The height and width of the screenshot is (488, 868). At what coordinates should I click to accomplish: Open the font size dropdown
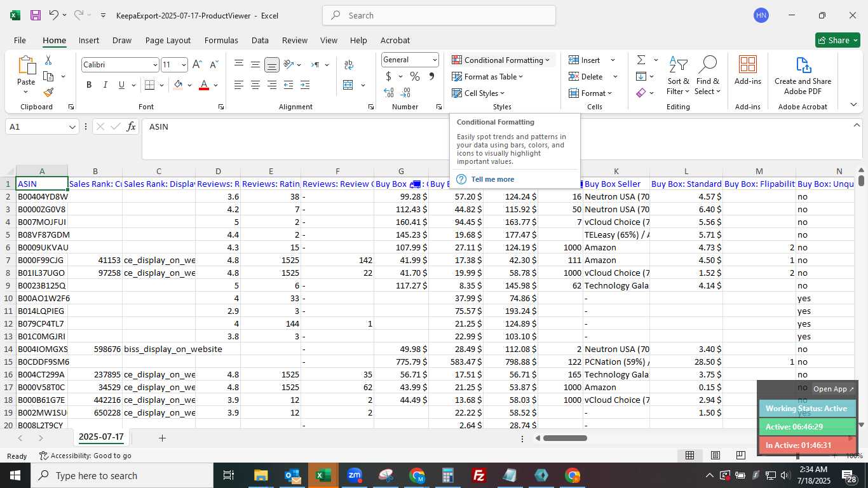pyautogui.click(x=184, y=65)
